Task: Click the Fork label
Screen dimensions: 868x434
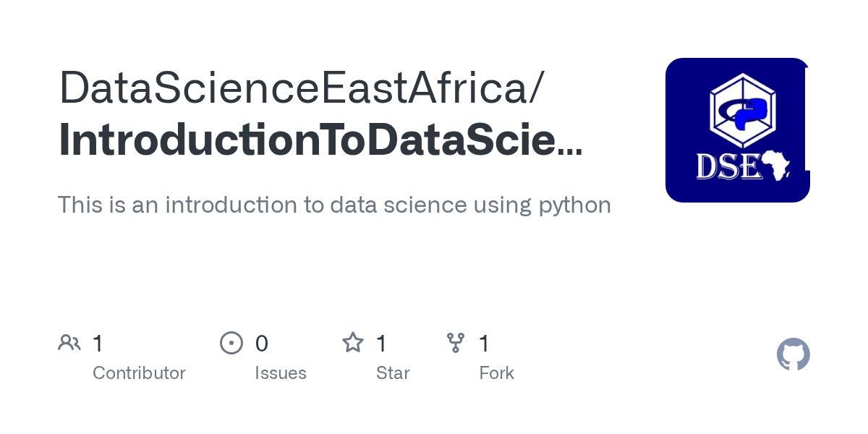Action: [496, 373]
